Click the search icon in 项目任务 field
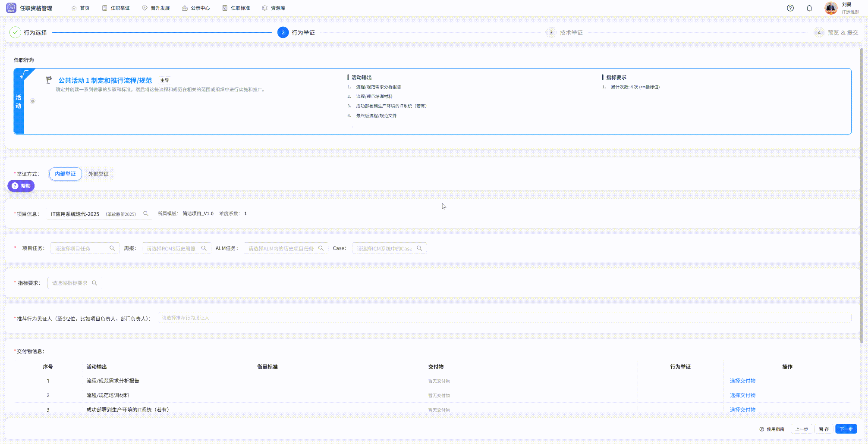This screenshot has height=444, width=868. click(112, 248)
